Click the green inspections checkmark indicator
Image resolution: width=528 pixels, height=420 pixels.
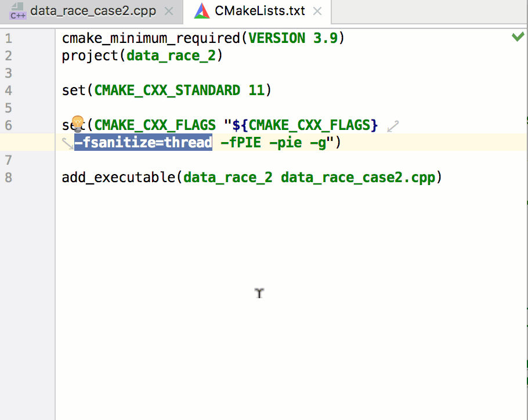point(518,37)
